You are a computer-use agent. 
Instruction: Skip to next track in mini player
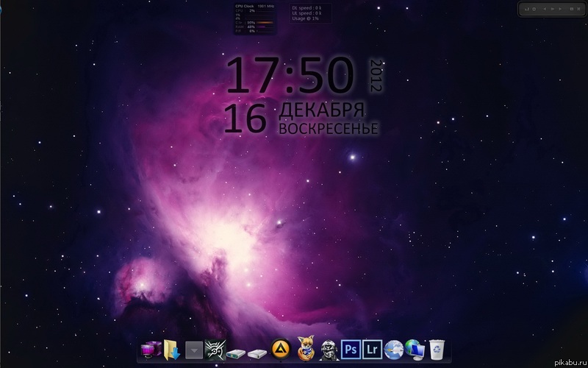click(x=560, y=9)
